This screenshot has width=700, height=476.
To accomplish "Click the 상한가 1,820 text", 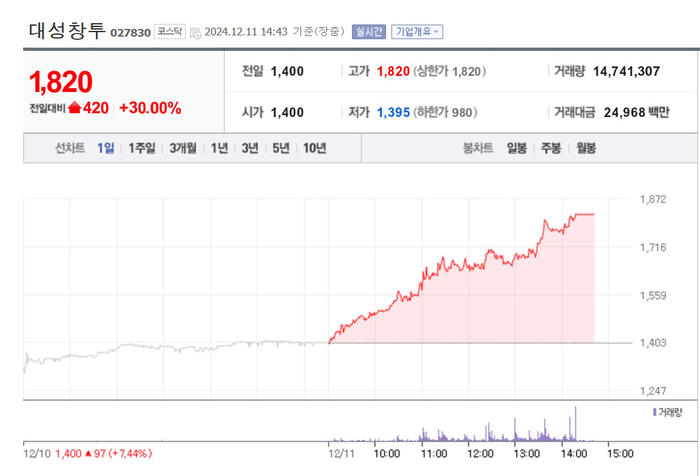I will click(x=450, y=71).
